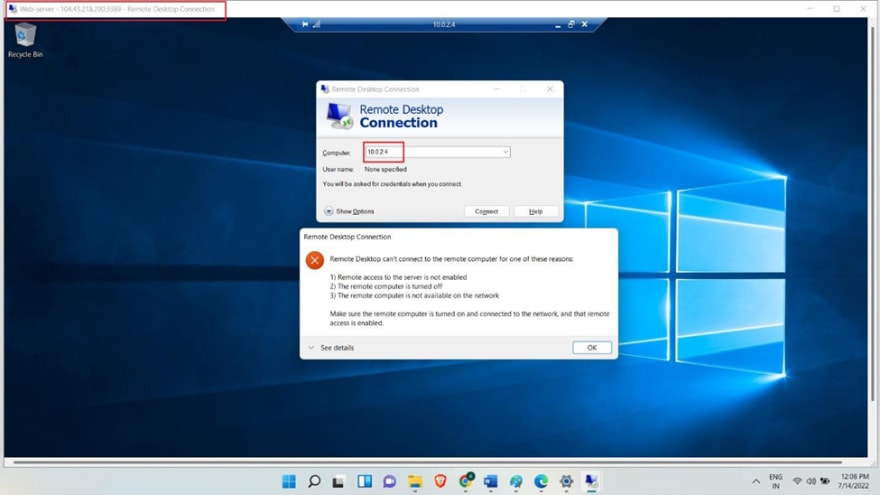Launch Brave browser from the taskbar
The width and height of the screenshot is (880, 495).
pyautogui.click(x=440, y=481)
